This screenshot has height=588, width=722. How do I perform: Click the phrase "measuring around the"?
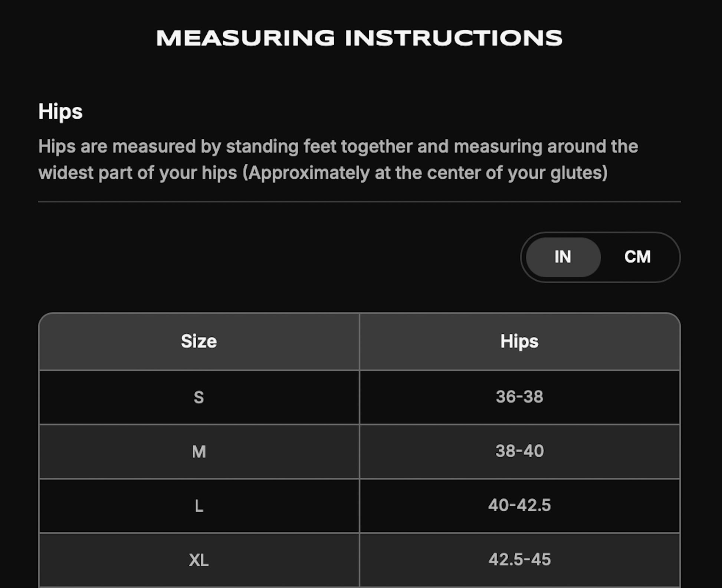click(545, 146)
